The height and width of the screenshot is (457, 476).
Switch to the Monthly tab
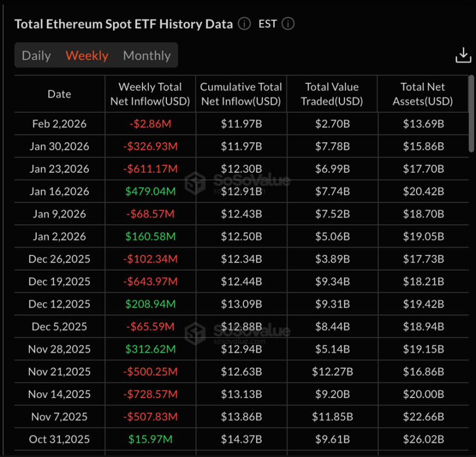tap(147, 55)
